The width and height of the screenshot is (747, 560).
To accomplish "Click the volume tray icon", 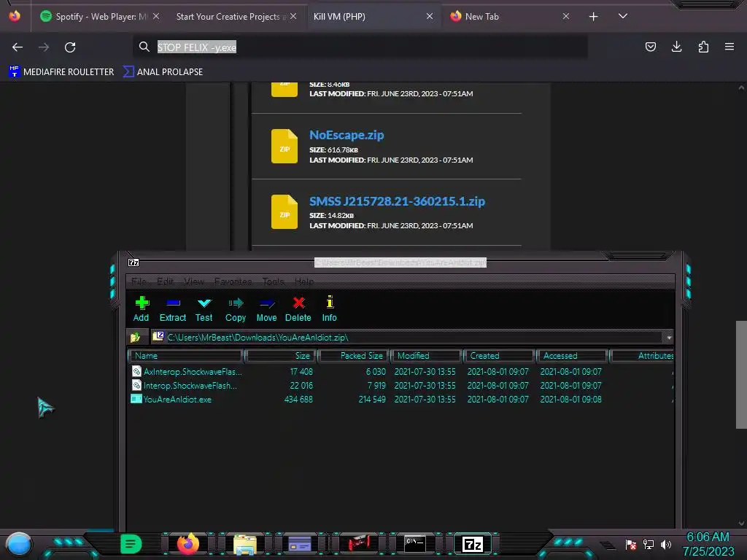I will coord(666,544).
